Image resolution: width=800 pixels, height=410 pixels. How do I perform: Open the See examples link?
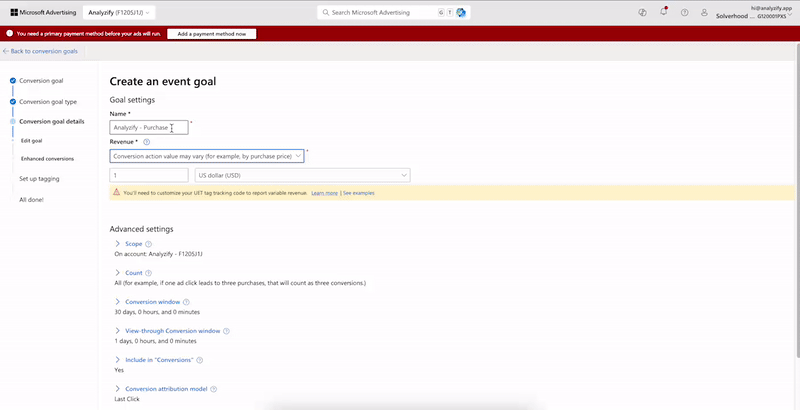tap(359, 193)
